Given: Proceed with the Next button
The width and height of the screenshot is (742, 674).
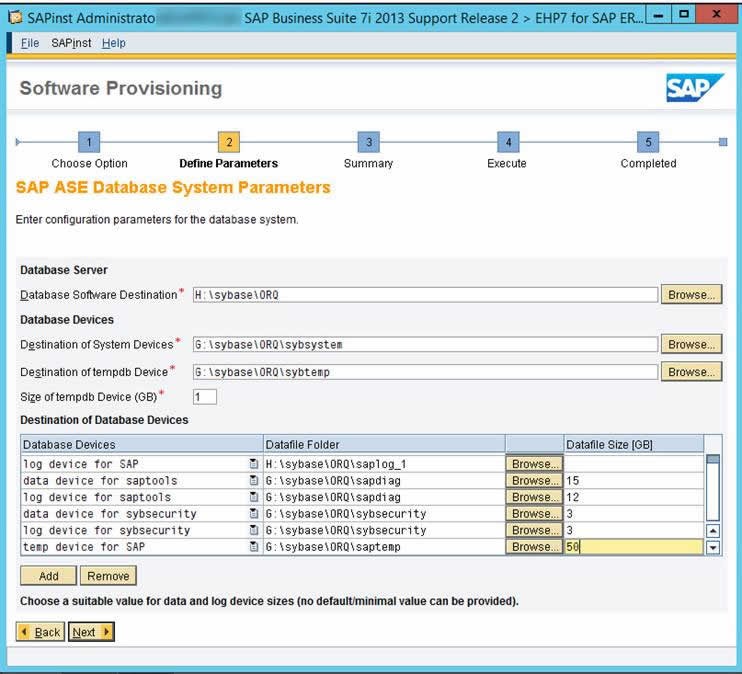Looking at the screenshot, I should (91, 632).
